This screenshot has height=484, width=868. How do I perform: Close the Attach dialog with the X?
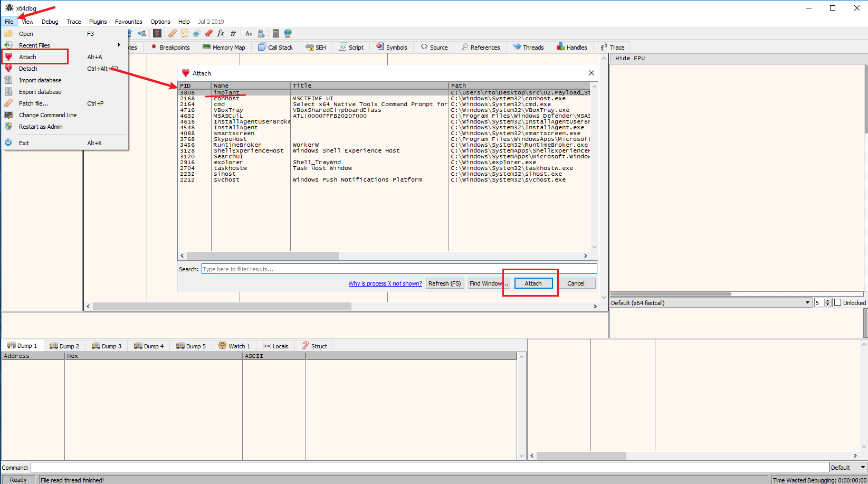(x=591, y=73)
